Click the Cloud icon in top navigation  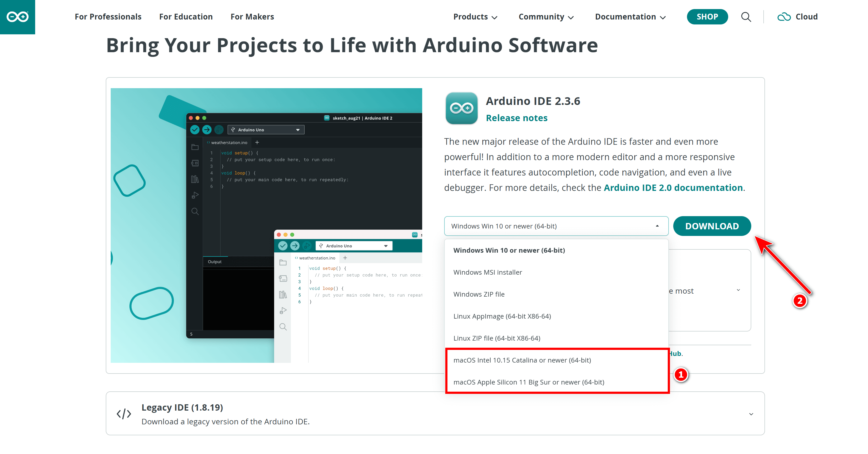(x=784, y=17)
